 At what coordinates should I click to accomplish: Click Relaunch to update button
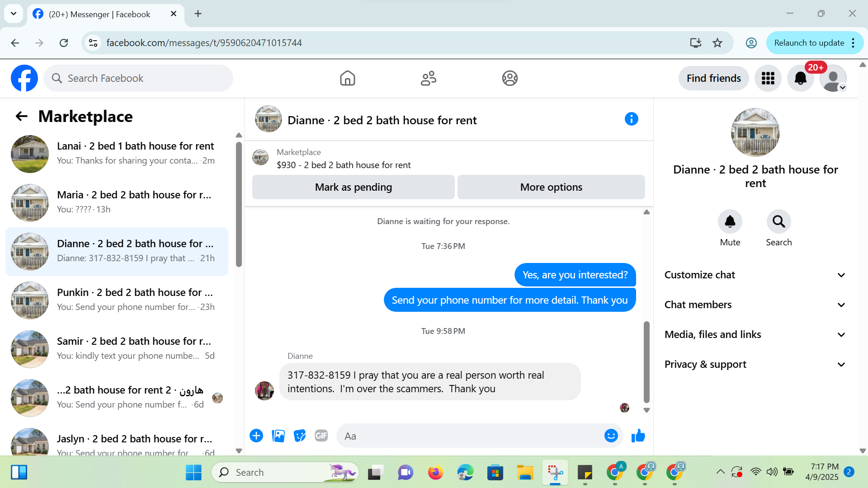tap(809, 43)
